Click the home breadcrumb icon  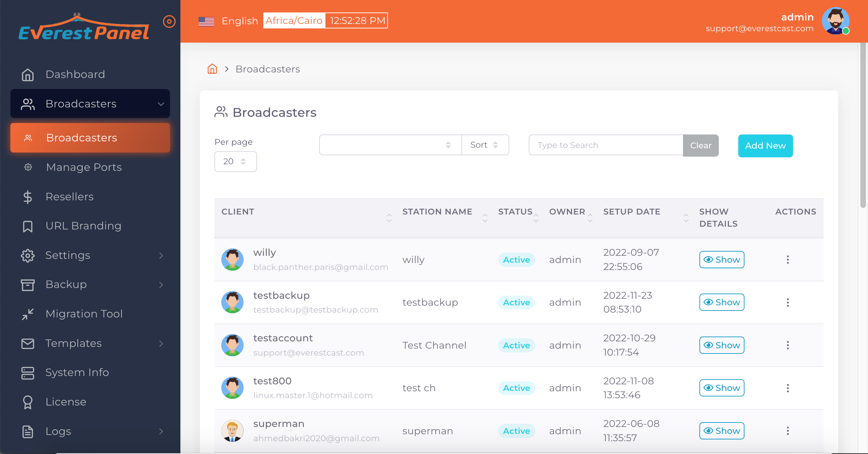212,69
